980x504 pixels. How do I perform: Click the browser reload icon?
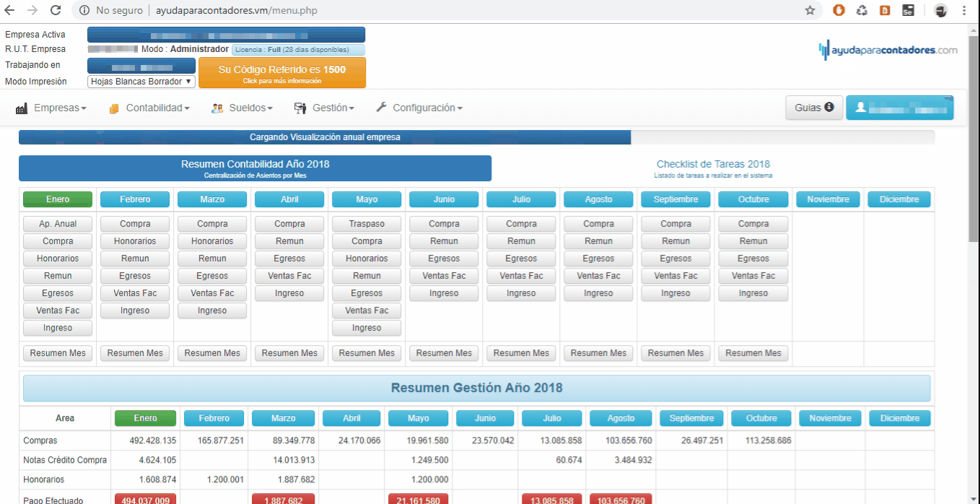(x=56, y=10)
